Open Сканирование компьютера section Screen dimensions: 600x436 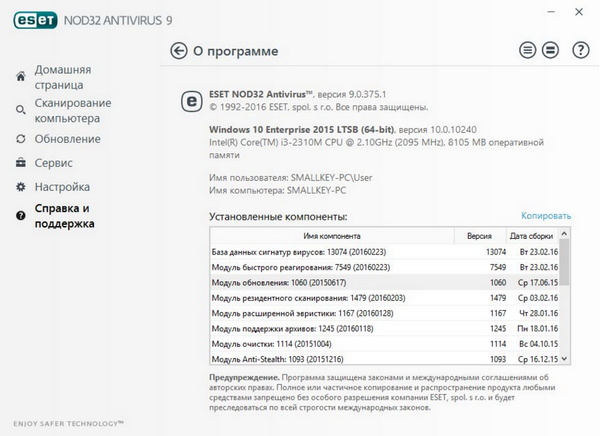point(75,110)
